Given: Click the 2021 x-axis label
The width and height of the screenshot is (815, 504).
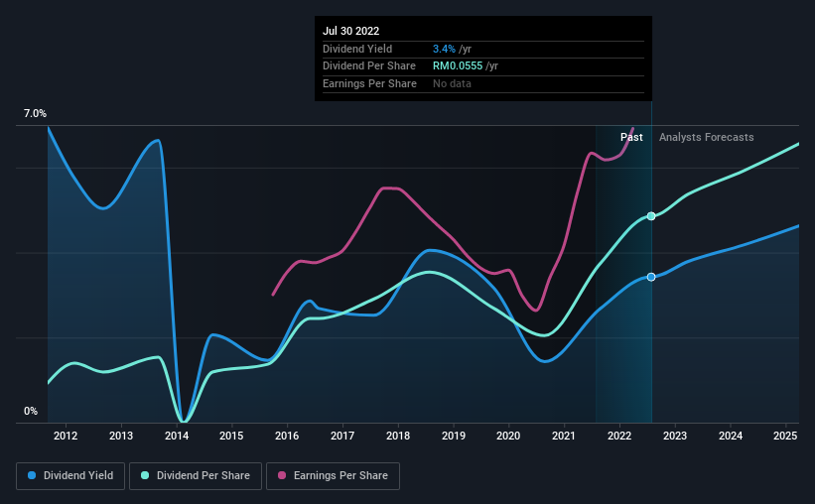Looking at the screenshot, I should click(564, 436).
